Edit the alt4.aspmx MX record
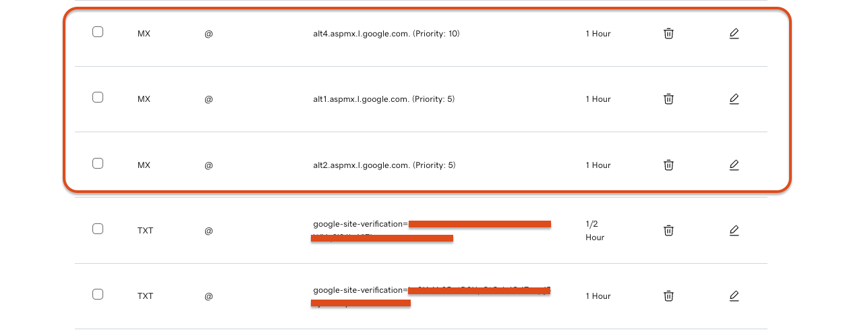 pyautogui.click(x=734, y=33)
